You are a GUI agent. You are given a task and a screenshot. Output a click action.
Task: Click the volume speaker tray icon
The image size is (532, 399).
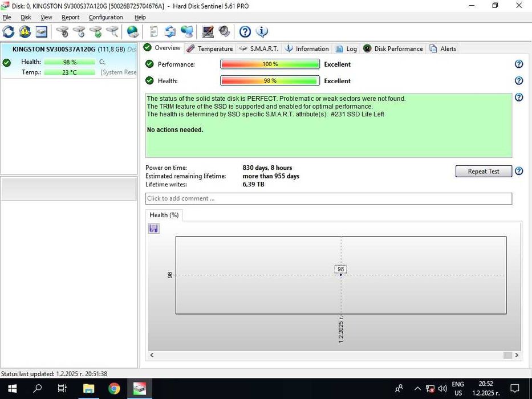tap(442, 389)
